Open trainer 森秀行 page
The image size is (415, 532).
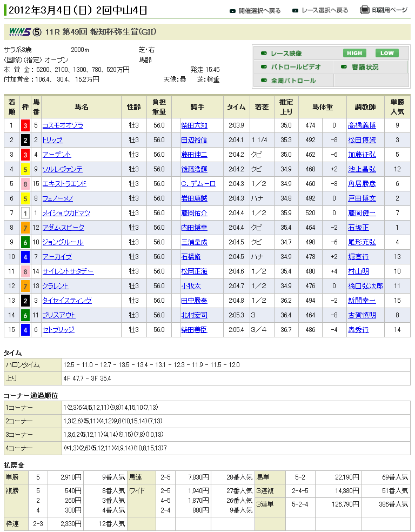pyautogui.click(x=359, y=330)
